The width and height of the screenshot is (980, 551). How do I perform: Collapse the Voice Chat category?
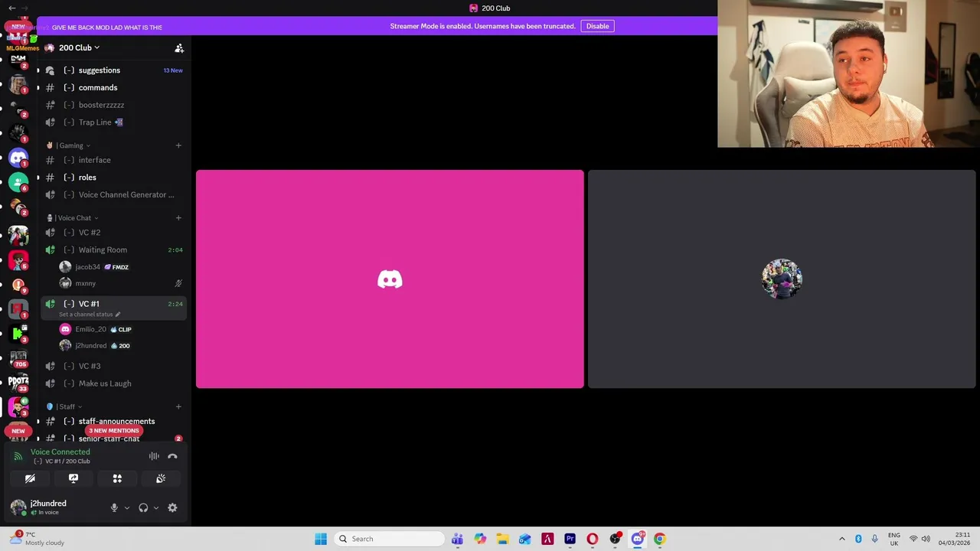coord(73,218)
